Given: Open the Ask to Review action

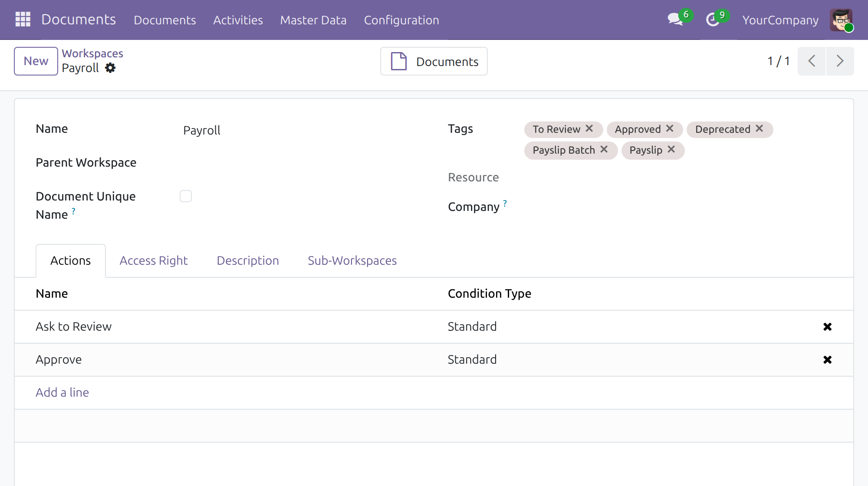Looking at the screenshot, I should click(x=73, y=326).
